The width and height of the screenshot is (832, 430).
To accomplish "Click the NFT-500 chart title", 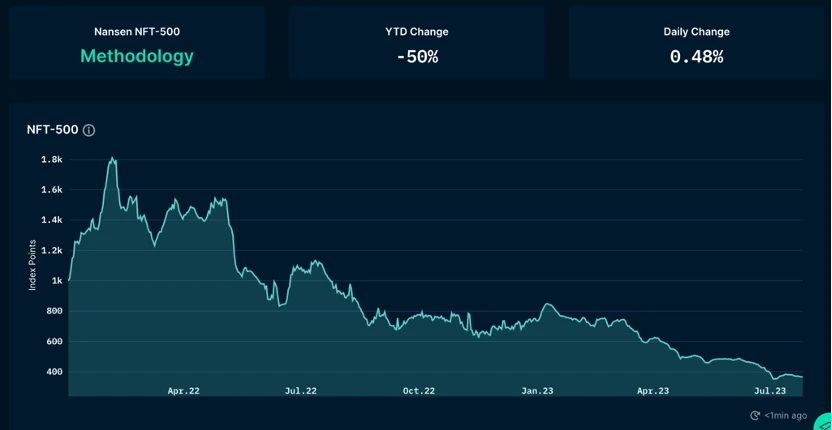I will [x=53, y=130].
